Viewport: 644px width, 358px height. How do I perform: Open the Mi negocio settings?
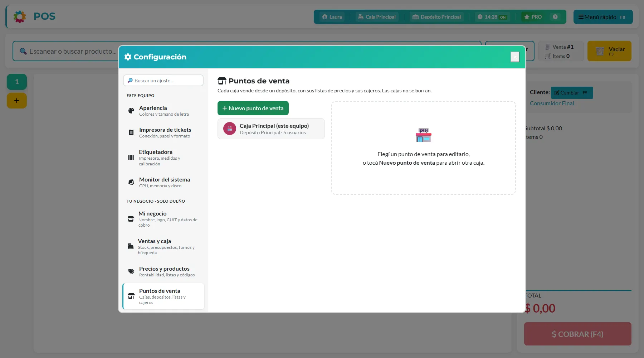pyautogui.click(x=164, y=219)
